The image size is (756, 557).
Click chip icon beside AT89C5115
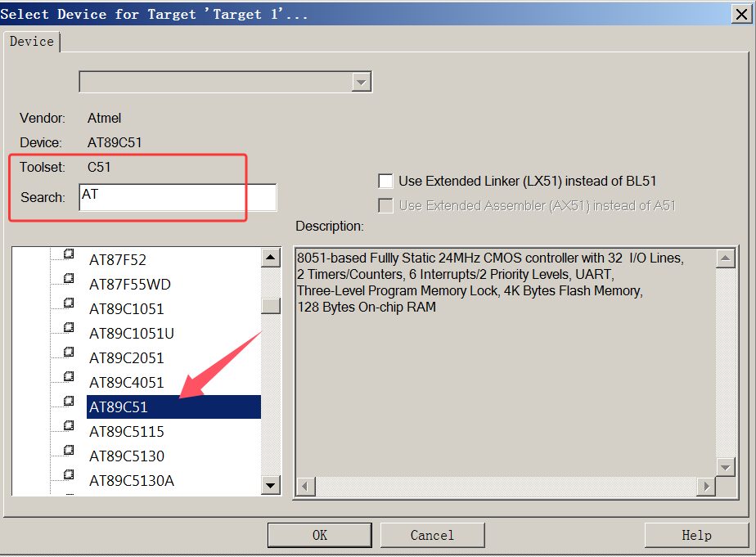[69, 425]
